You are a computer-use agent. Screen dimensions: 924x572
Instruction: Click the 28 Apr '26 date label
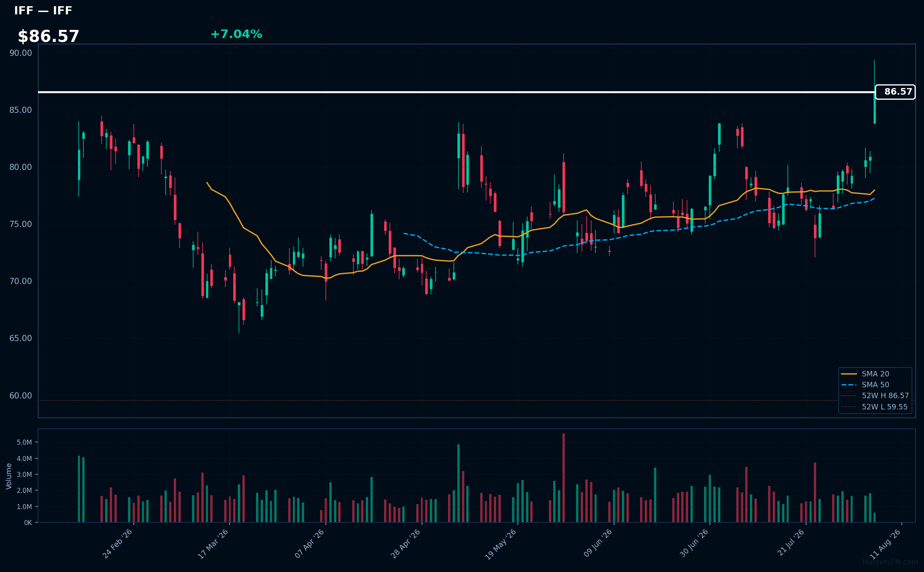pyautogui.click(x=405, y=544)
